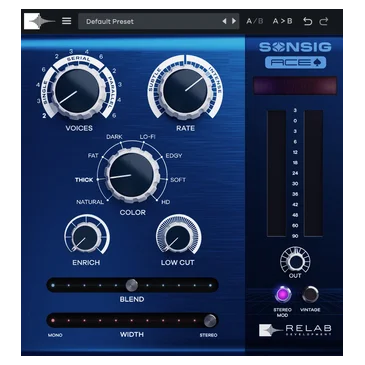
Task: Click the SONSIG logo
Action: click(x=295, y=47)
